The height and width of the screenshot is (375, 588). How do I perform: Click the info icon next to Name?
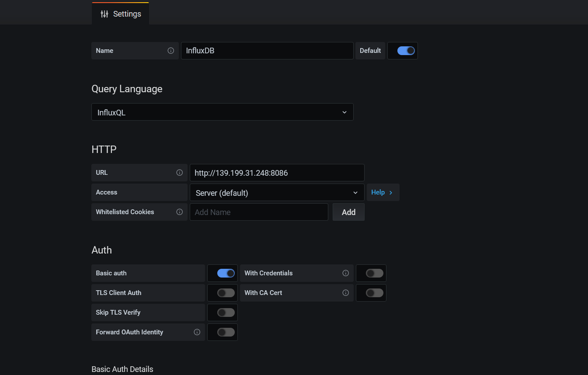point(171,51)
